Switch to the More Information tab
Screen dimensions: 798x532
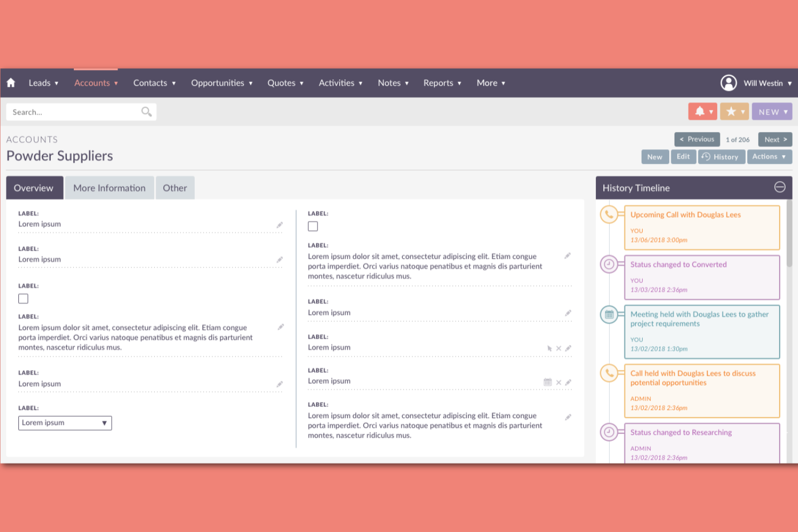(x=109, y=188)
